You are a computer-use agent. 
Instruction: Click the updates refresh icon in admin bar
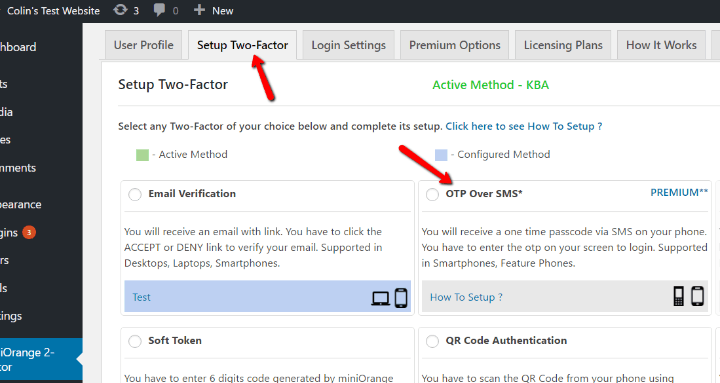tap(120, 10)
